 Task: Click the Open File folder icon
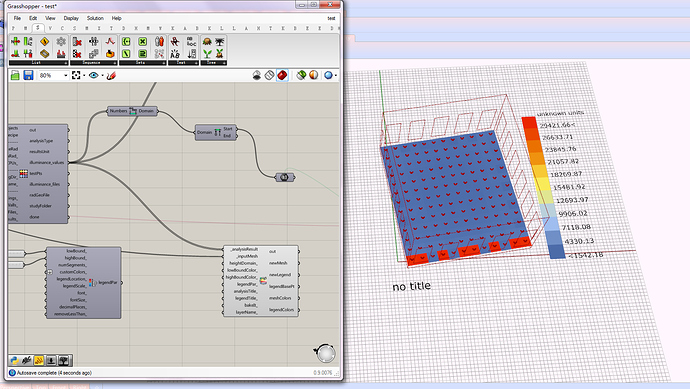[x=15, y=75]
